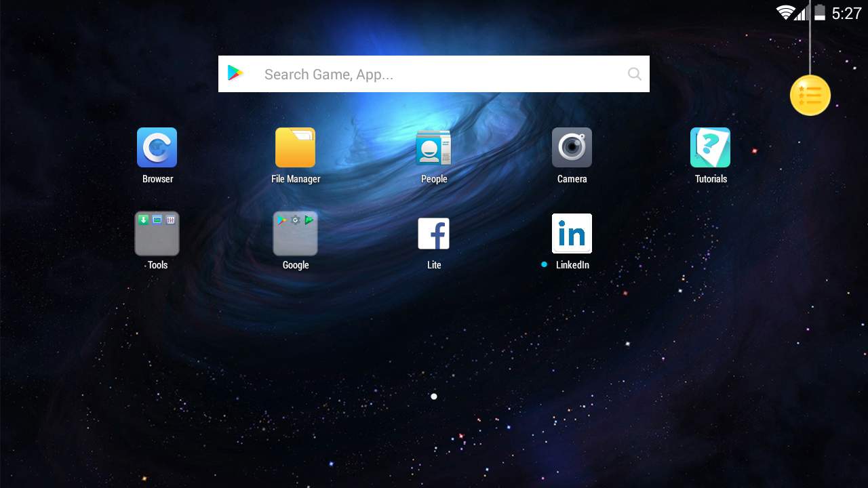Click the File Manager label text

pos(296,179)
